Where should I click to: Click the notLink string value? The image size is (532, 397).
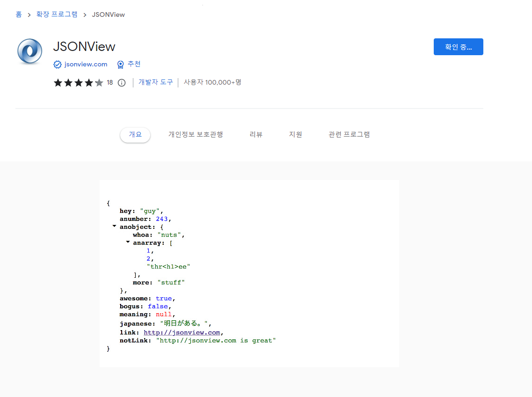[216, 341]
